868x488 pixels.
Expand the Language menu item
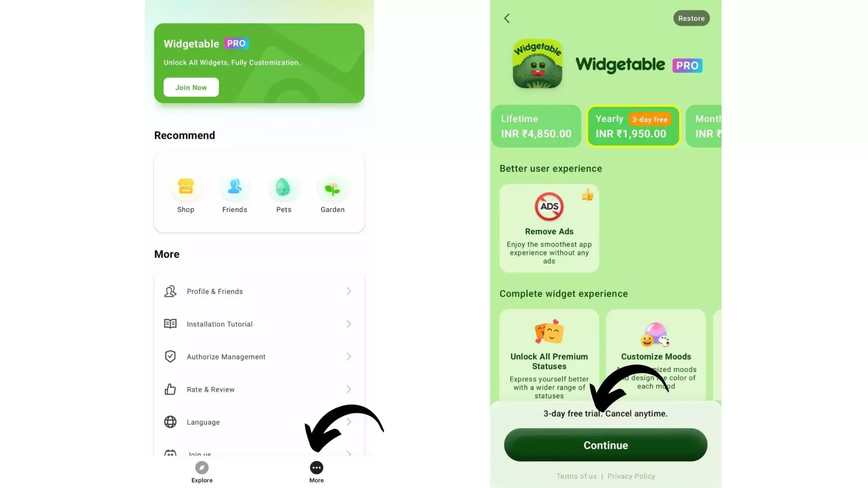pyautogui.click(x=348, y=421)
